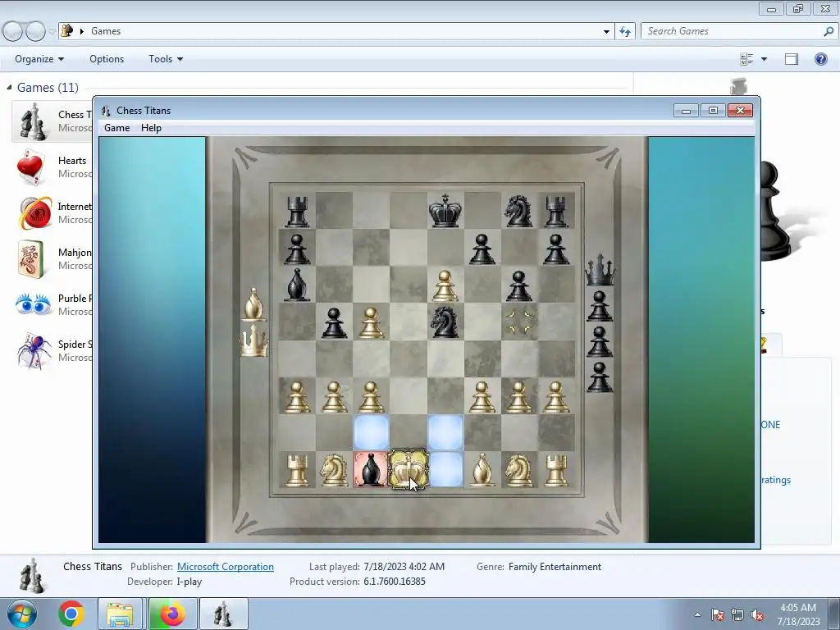
Task: Select the white king on the highlighted square
Action: tap(409, 470)
